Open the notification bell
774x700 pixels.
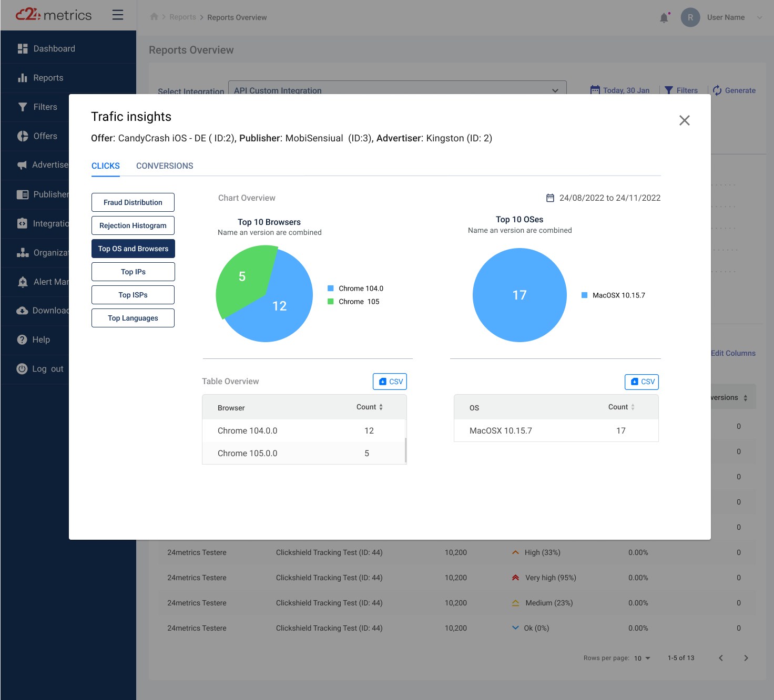coord(664,17)
